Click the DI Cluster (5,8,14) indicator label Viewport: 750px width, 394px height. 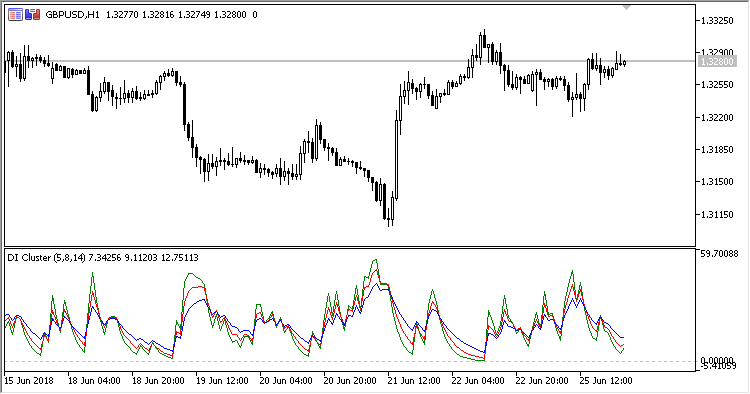pos(46,258)
